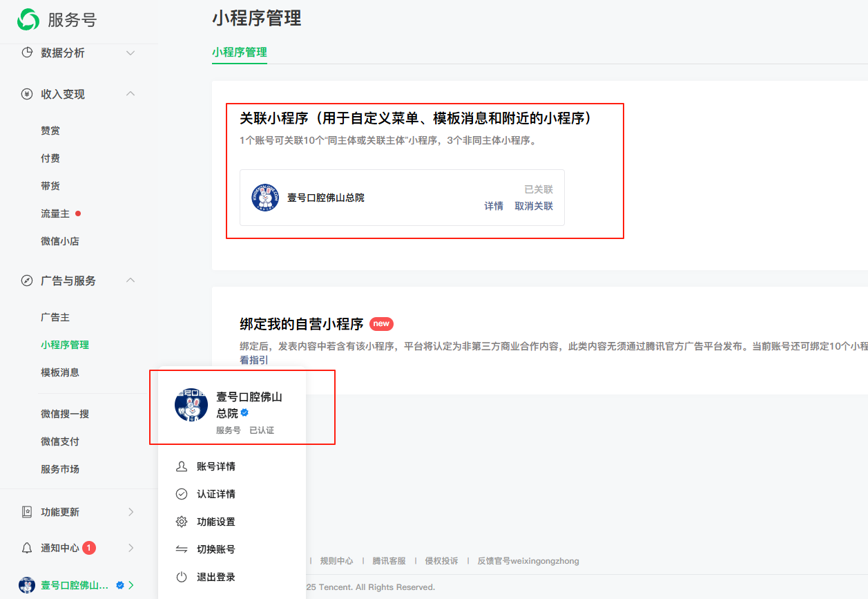This screenshot has height=599, width=868.
Task: Open the 侵权投诉 footer link
Action: tap(441, 561)
